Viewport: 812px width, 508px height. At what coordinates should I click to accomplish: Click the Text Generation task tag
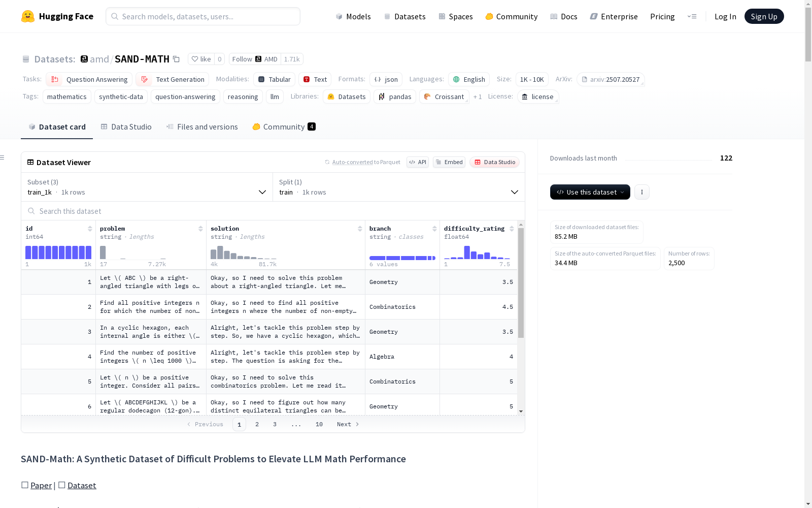tap(173, 79)
